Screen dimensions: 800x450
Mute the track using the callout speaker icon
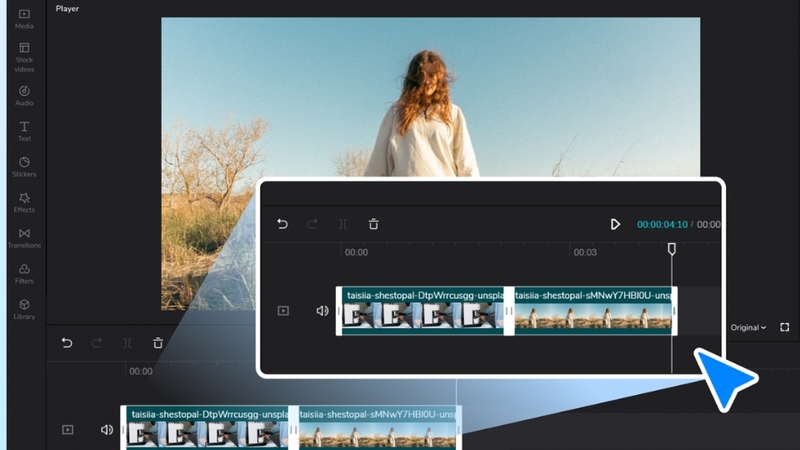tap(322, 311)
